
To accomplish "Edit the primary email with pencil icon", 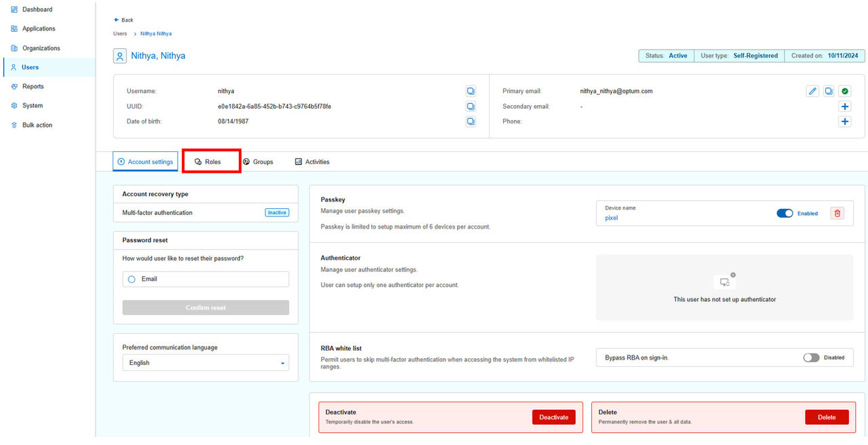I will click(x=812, y=91).
